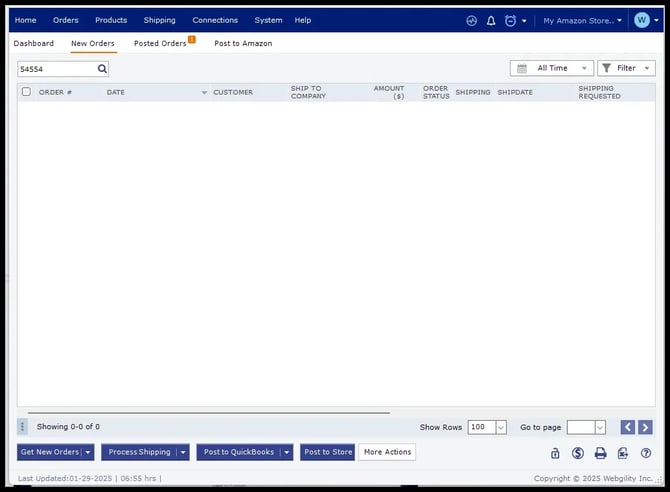Open the All Time date range dropdown
Image resolution: width=670 pixels, height=492 pixels.
pos(552,68)
